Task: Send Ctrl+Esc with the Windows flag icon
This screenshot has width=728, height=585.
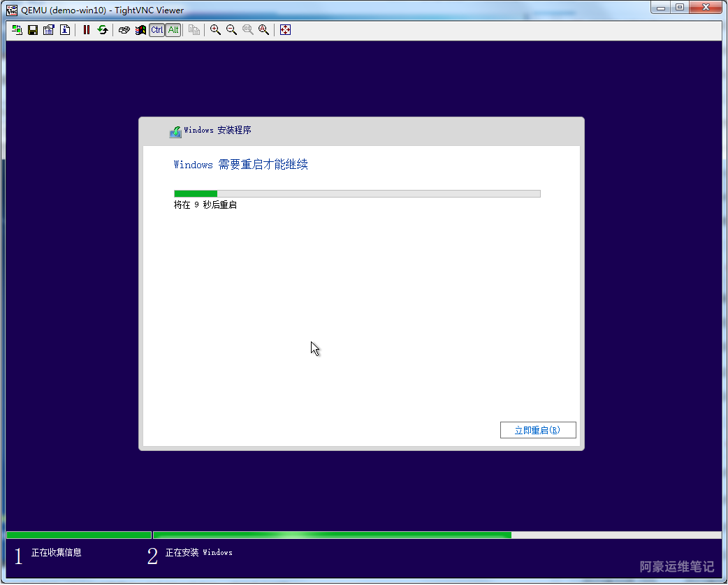Action: (x=140, y=30)
